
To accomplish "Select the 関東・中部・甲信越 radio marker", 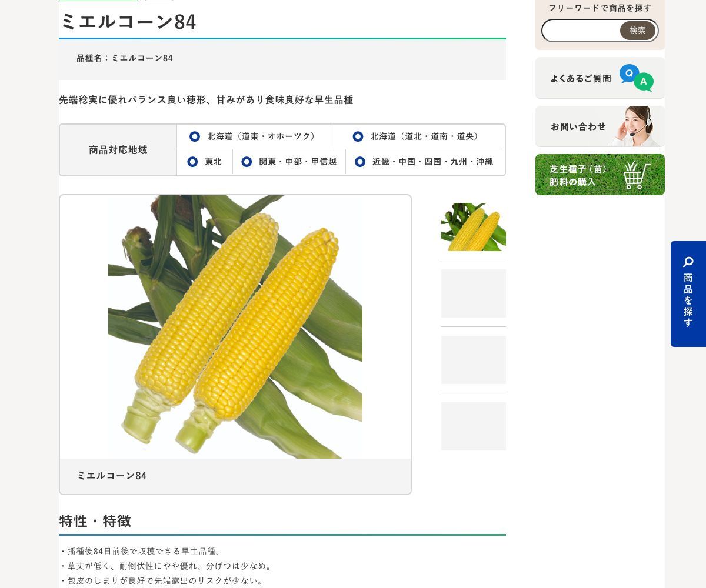I will coord(247,162).
